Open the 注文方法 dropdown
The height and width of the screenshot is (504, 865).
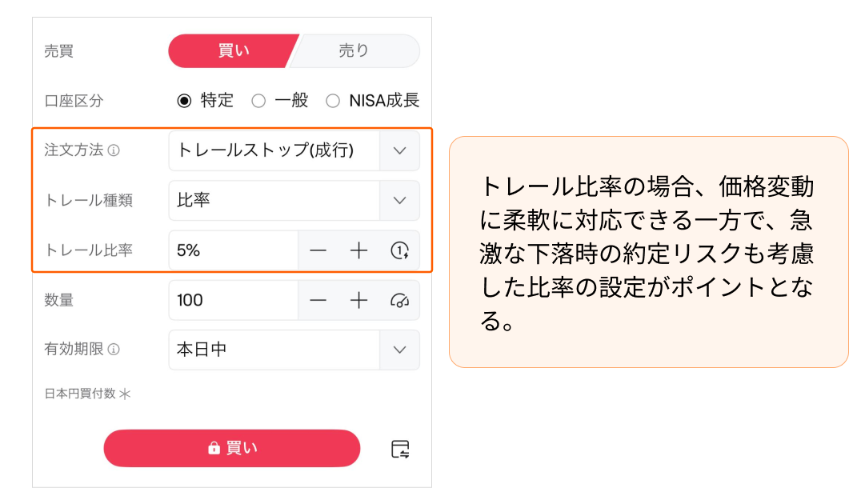click(x=399, y=150)
